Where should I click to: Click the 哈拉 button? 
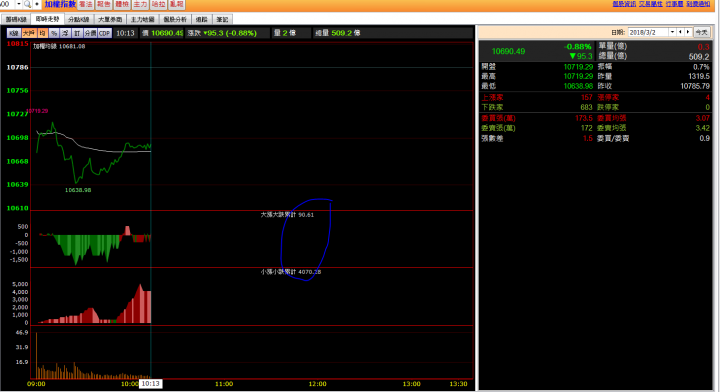coord(158,4)
